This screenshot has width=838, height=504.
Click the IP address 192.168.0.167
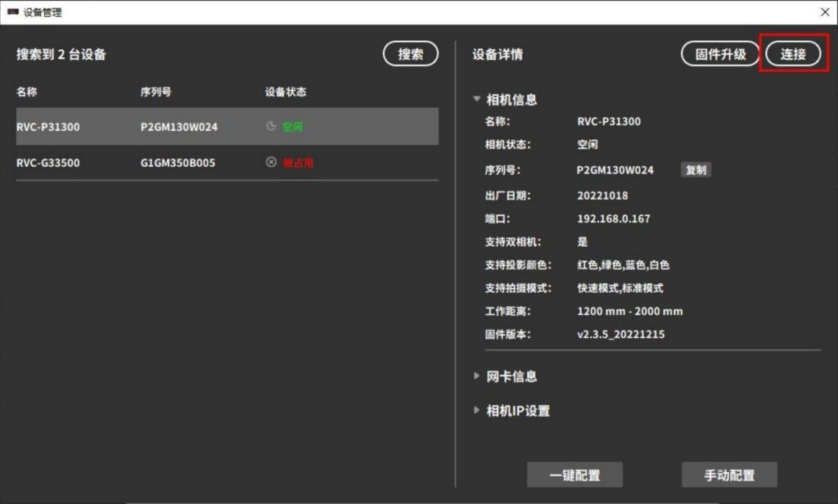(614, 219)
